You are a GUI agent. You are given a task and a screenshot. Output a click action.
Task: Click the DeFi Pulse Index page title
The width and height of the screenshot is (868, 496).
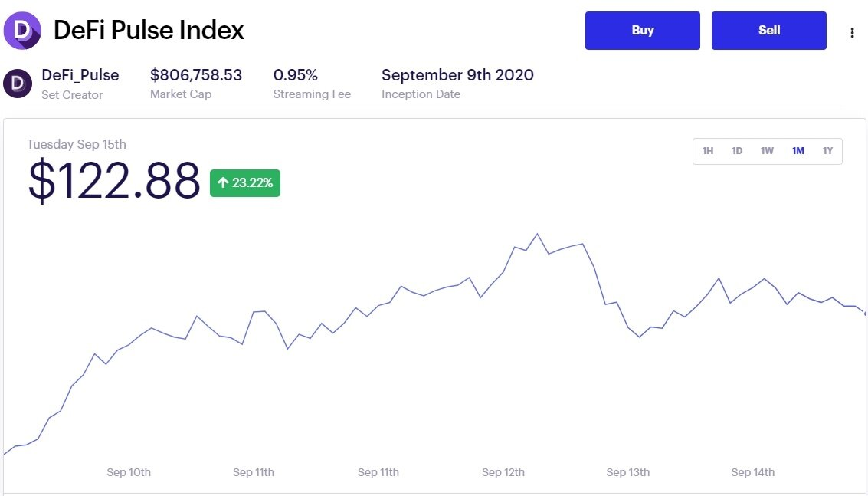[x=149, y=31]
